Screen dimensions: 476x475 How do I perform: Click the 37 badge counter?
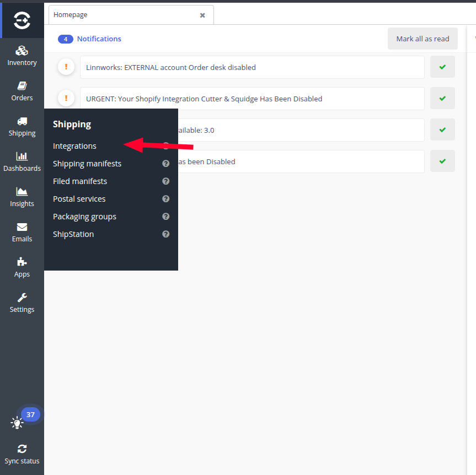[x=30, y=414]
